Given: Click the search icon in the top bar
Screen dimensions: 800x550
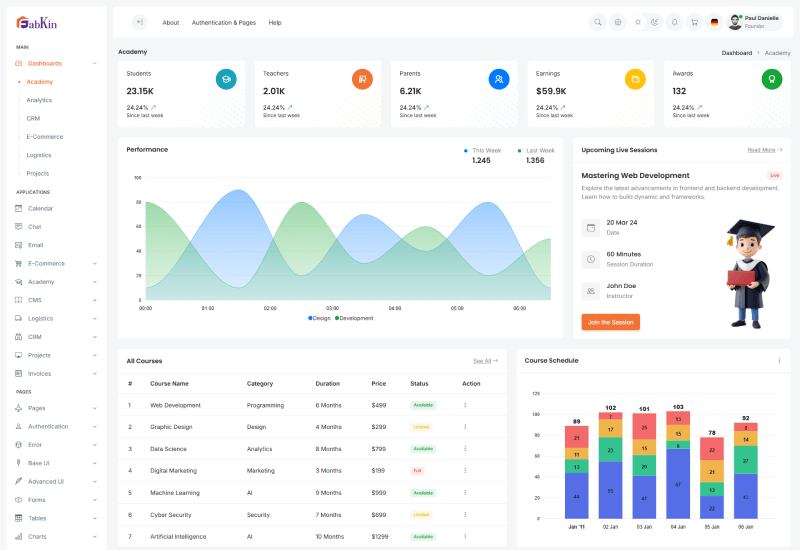Looking at the screenshot, I should 598,22.
